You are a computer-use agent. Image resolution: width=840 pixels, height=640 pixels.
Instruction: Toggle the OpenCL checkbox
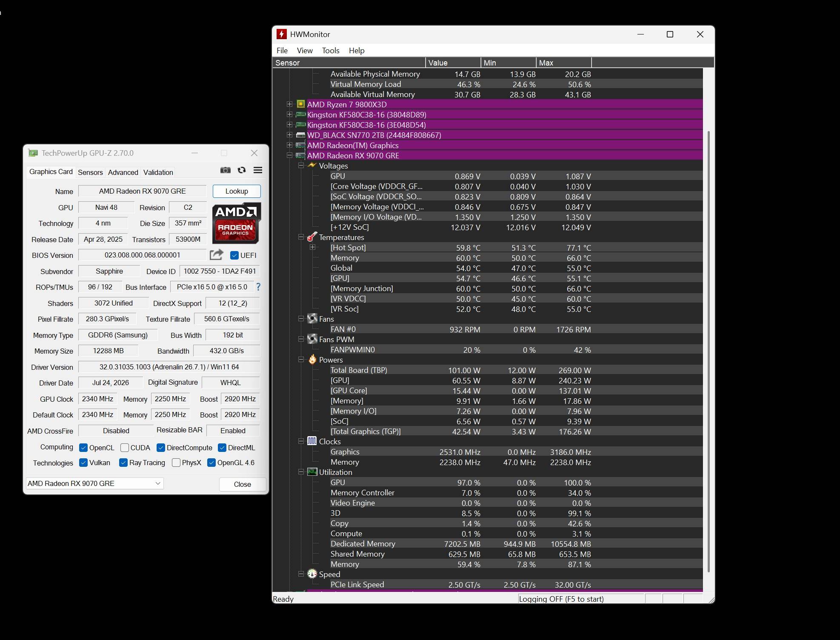83,448
